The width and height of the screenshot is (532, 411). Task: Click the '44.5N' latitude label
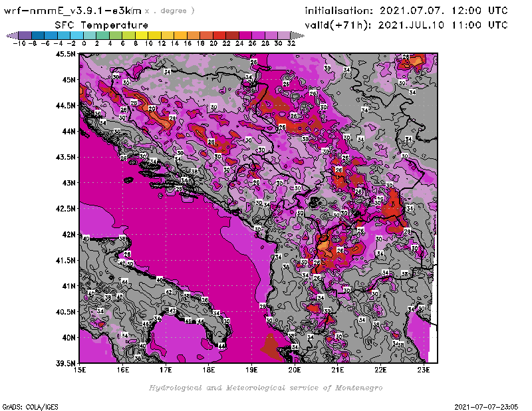point(65,106)
